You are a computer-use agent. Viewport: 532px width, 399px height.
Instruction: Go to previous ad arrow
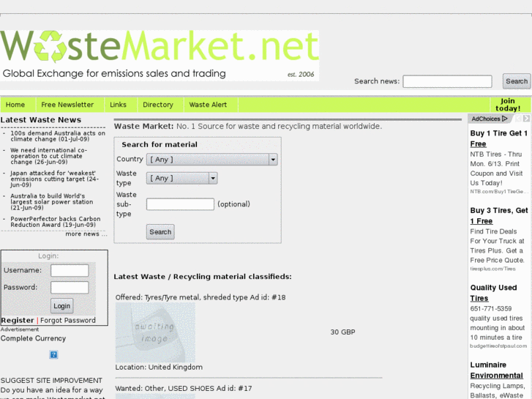tap(518, 119)
